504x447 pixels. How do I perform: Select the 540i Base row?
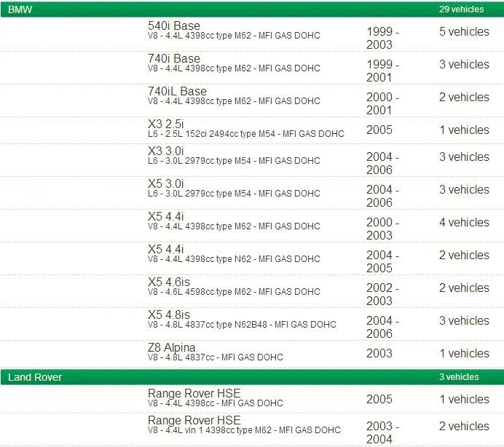click(252, 35)
